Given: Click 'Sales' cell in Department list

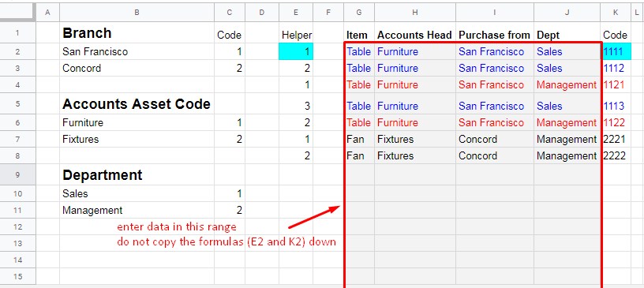Looking at the screenshot, I should point(137,193).
